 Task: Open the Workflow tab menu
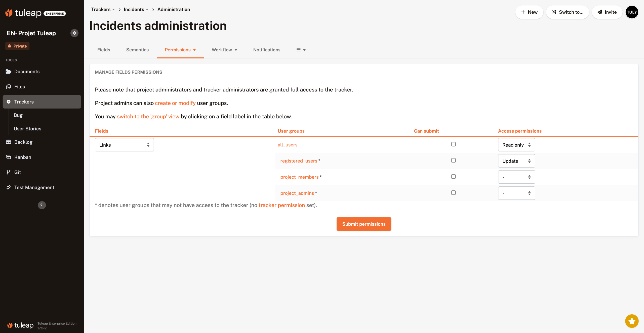click(x=224, y=50)
